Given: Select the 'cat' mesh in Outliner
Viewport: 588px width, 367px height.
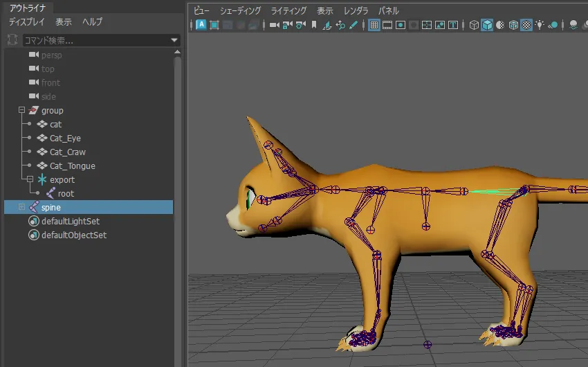Looking at the screenshot, I should point(55,124).
